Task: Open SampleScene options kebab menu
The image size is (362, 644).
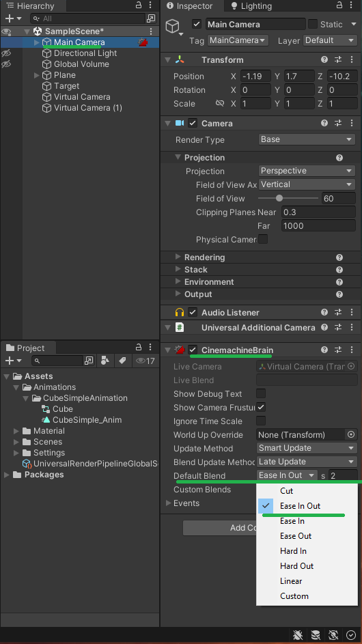Action: coord(151,31)
